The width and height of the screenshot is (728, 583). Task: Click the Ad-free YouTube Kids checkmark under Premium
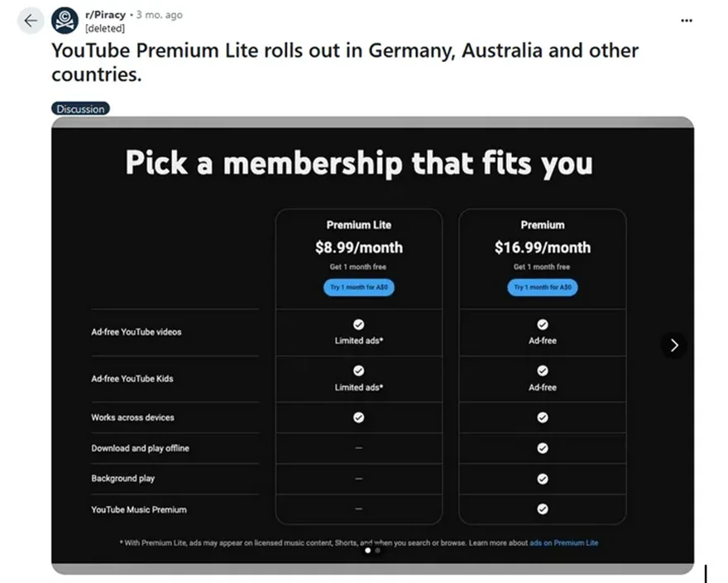pos(542,370)
